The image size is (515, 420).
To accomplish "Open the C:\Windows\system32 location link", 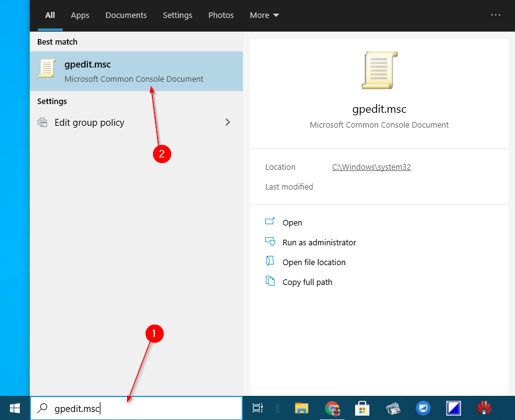I will [x=371, y=167].
